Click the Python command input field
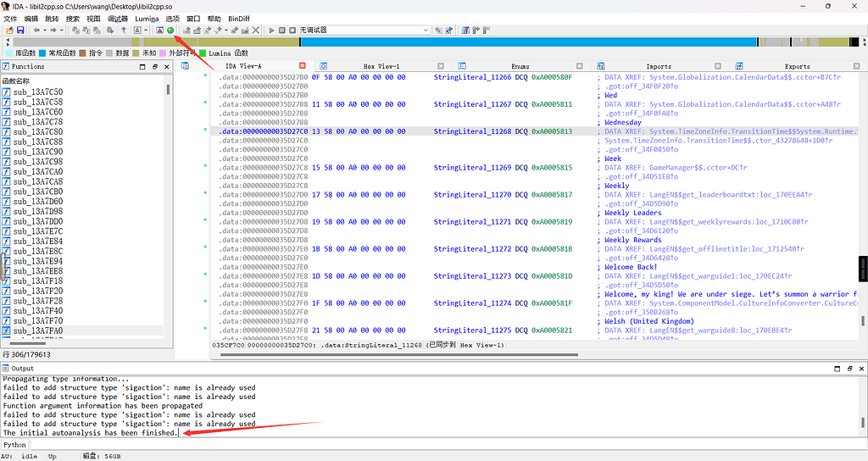This screenshot has height=461, width=868. pos(448,445)
